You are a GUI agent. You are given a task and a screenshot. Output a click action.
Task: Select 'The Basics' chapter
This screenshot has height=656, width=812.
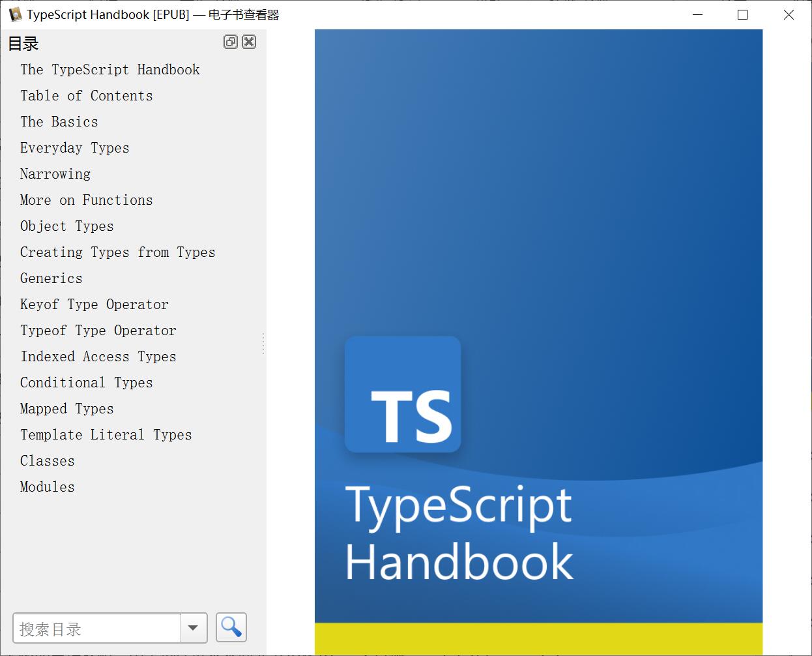point(59,122)
